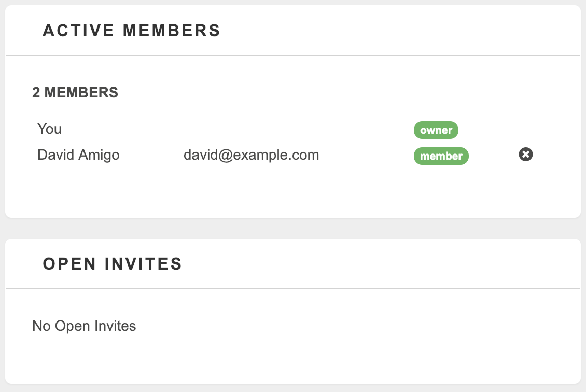Click the word ACTIVE in panel title
Image resolution: width=586 pixels, height=392 pixels.
point(78,31)
